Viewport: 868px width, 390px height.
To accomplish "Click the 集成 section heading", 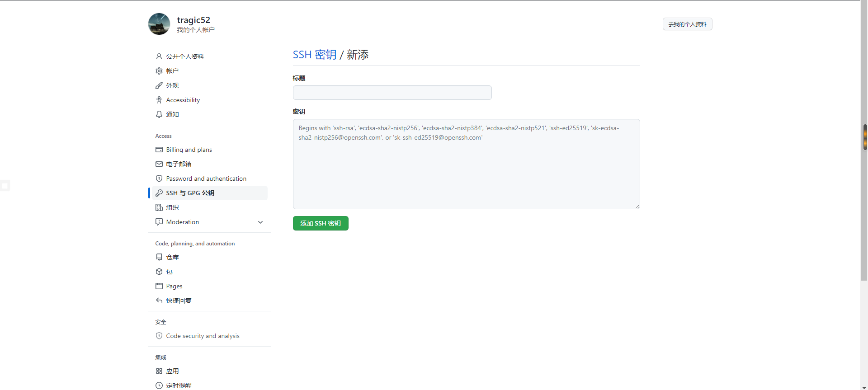I will click(161, 357).
